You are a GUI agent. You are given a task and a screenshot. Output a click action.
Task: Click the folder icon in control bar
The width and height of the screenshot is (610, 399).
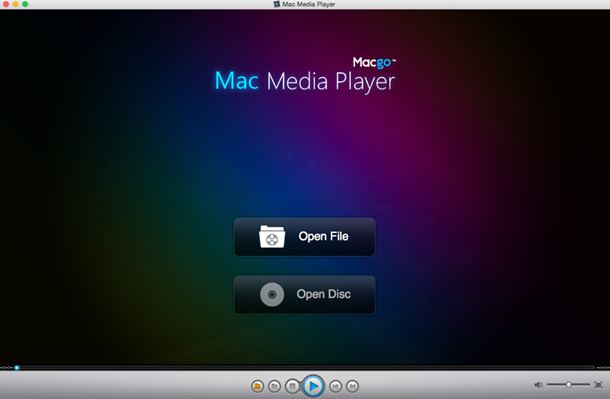coord(274,386)
